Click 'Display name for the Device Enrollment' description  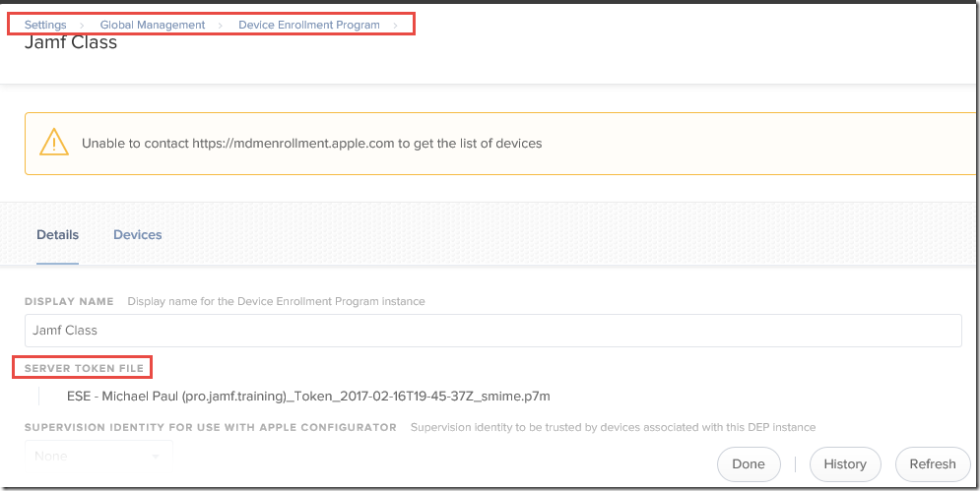[276, 302]
